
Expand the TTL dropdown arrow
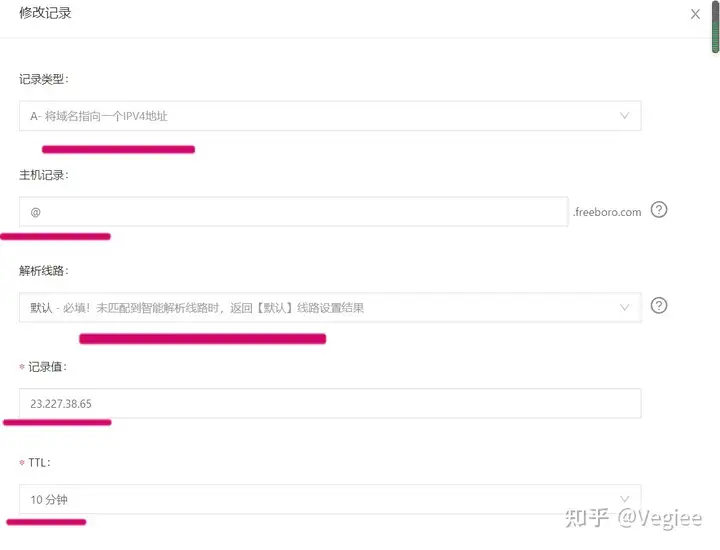click(624, 499)
